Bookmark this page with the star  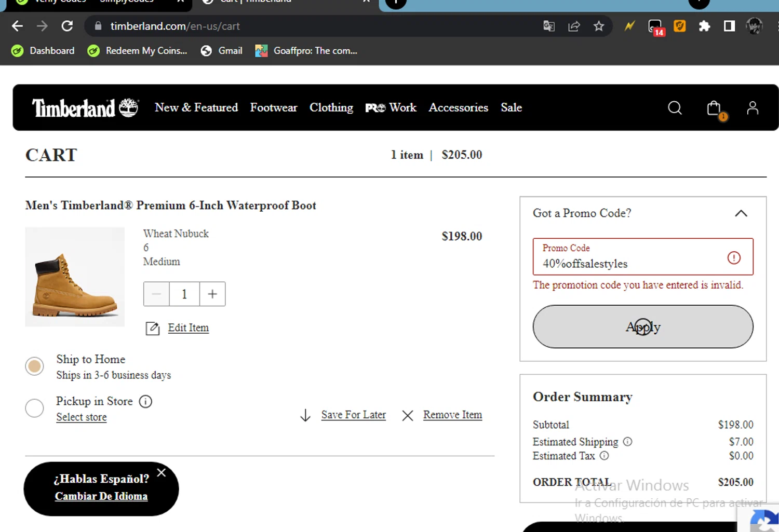point(599,26)
